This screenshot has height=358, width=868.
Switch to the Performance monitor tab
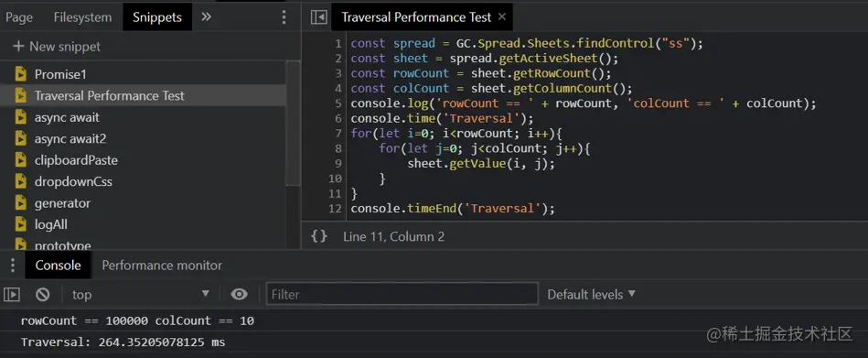point(162,266)
